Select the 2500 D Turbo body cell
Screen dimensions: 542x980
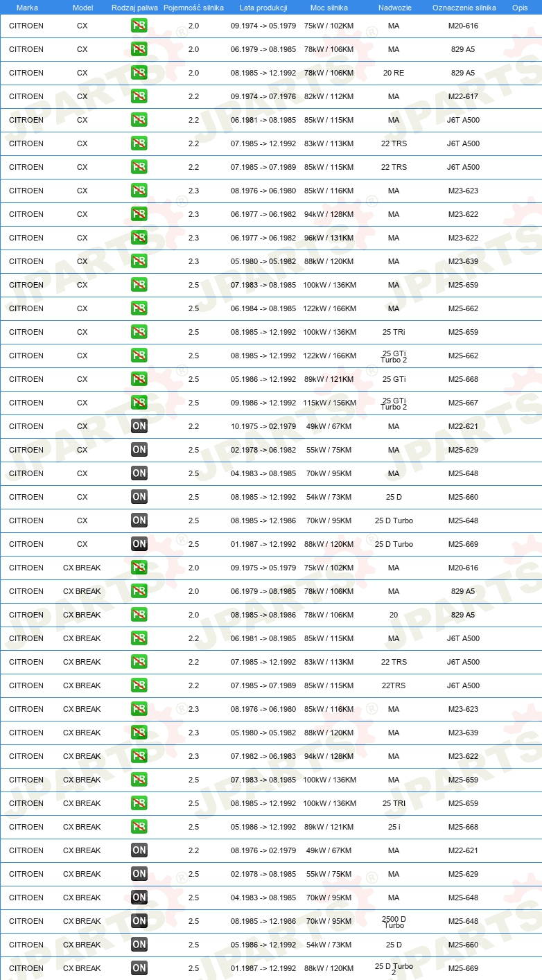coord(394,922)
